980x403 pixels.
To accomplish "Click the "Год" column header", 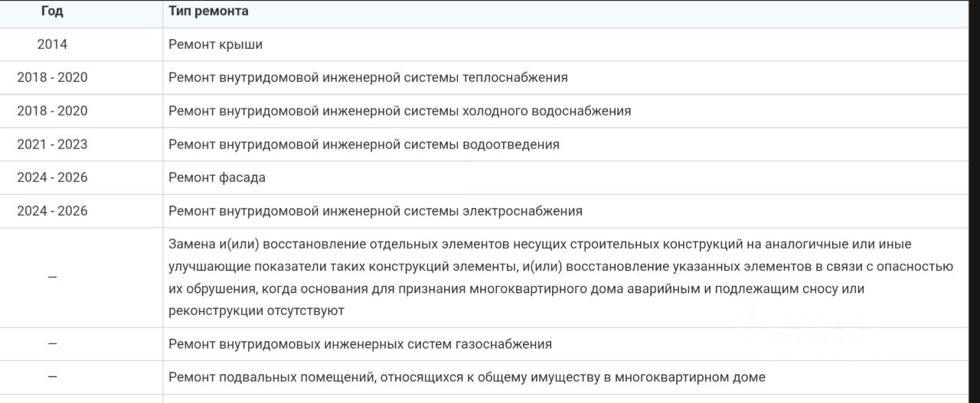I will (52, 11).
